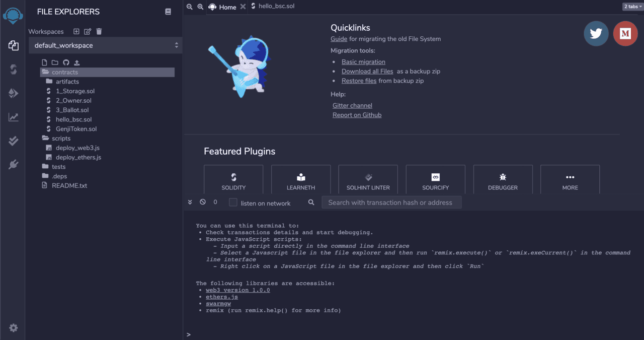
Task: Open the Deploy and run transactions panel
Action: pos(13,93)
